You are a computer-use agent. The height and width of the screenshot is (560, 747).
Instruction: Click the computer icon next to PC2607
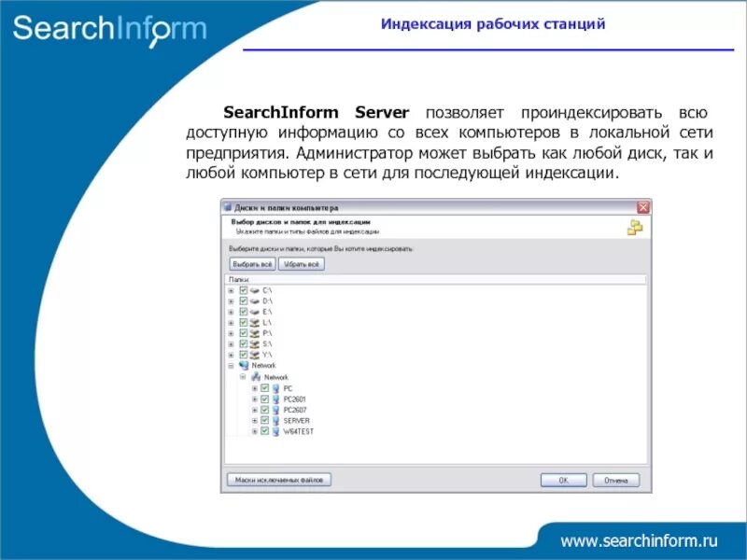pyautogui.click(x=275, y=410)
